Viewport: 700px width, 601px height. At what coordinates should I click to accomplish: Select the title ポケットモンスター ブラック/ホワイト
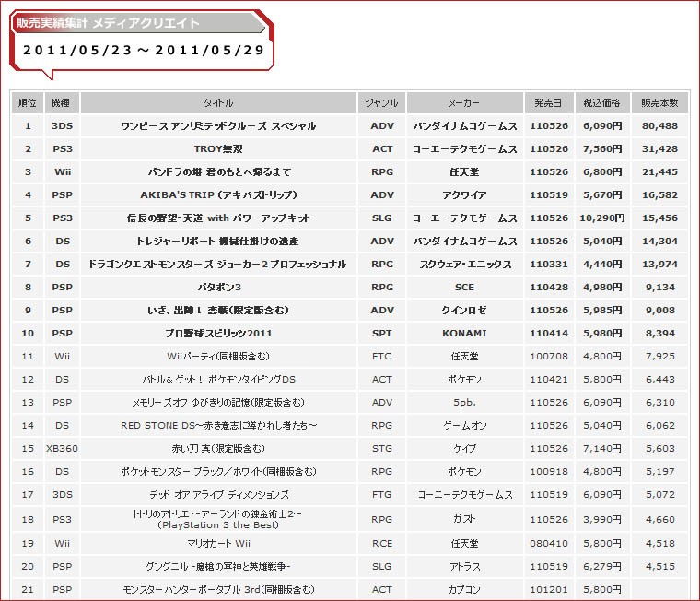click(x=218, y=471)
